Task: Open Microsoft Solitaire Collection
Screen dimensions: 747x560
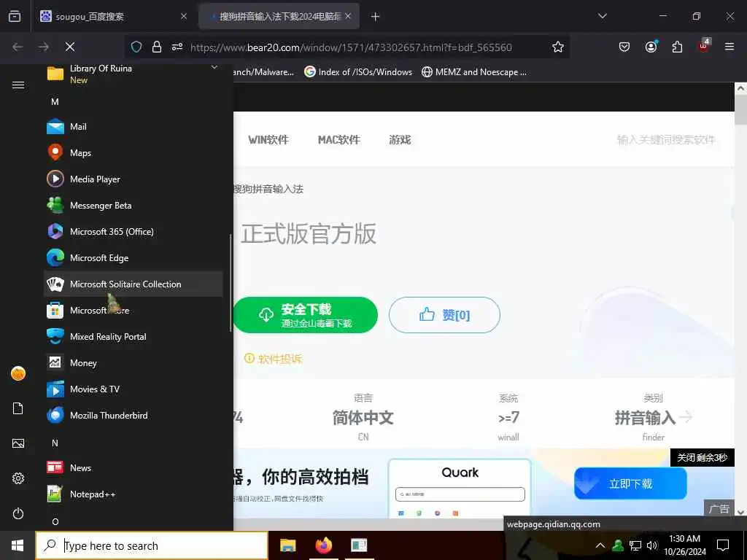Action: tap(133, 284)
